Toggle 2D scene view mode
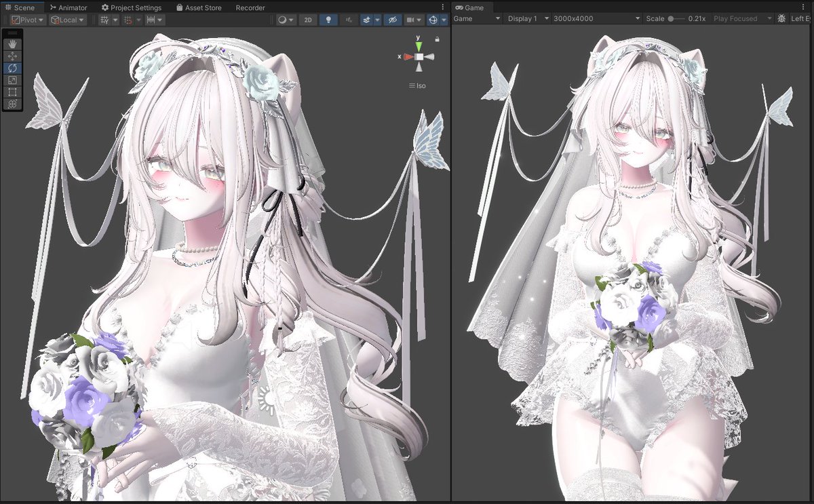Screen dimensions: 814x504 (x=308, y=20)
